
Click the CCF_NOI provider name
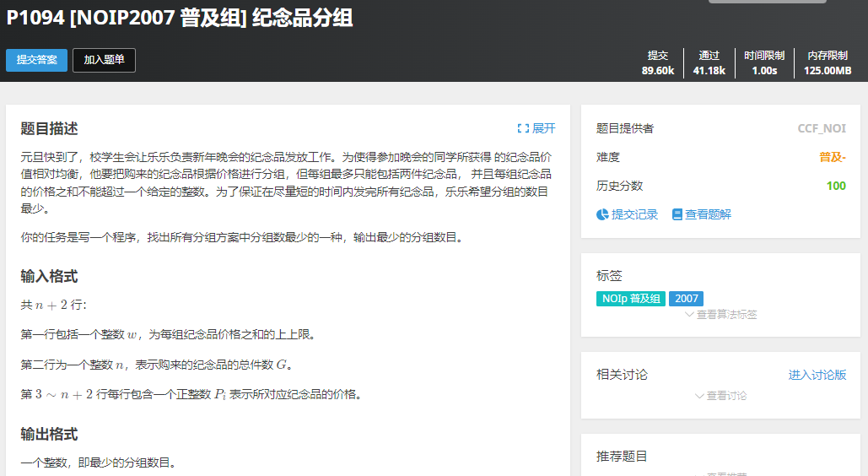click(822, 128)
